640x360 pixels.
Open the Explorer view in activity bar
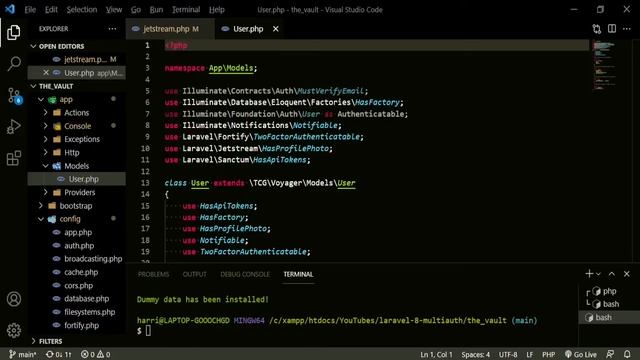click(x=13, y=33)
